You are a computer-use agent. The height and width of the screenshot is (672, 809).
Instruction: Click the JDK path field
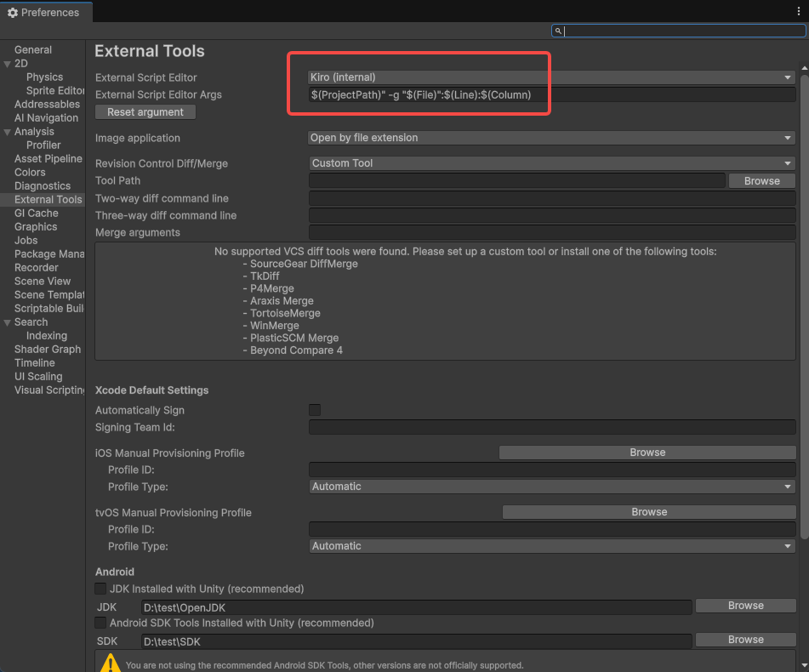tap(416, 607)
